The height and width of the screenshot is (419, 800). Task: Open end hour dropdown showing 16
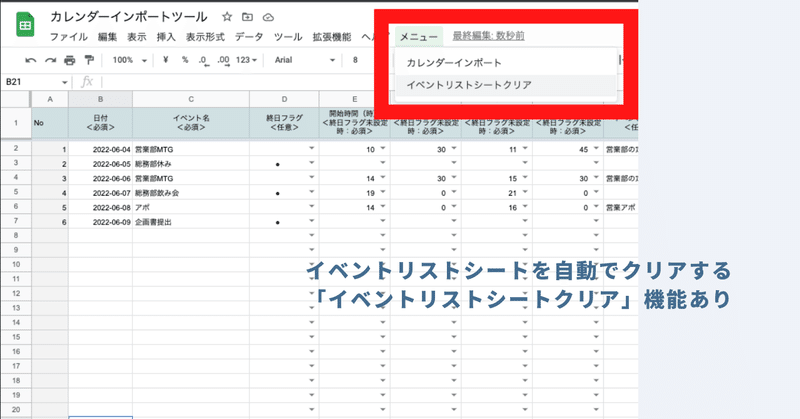coord(525,207)
